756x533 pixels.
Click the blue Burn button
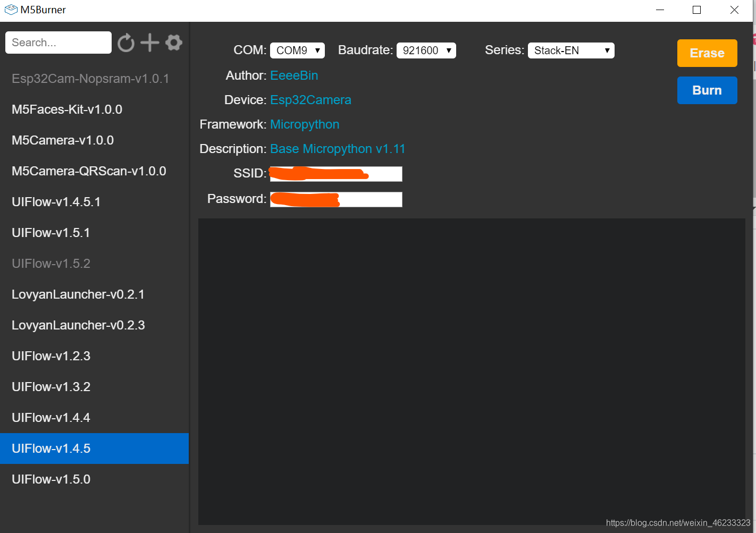[x=707, y=90]
